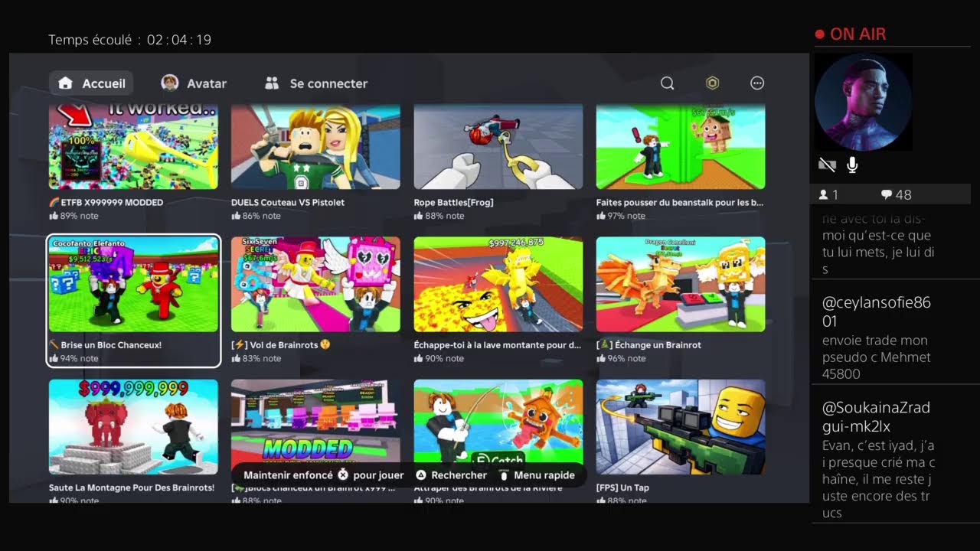Viewport: 980px width, 551px height.
Task: Click the cross button icon for jouer
Action: pos(343,475)
